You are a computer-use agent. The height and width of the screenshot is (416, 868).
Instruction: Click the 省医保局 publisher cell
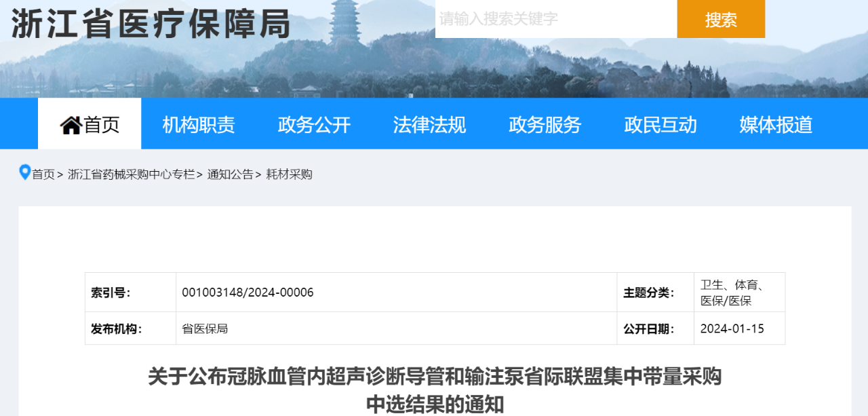tap(205, 328)
